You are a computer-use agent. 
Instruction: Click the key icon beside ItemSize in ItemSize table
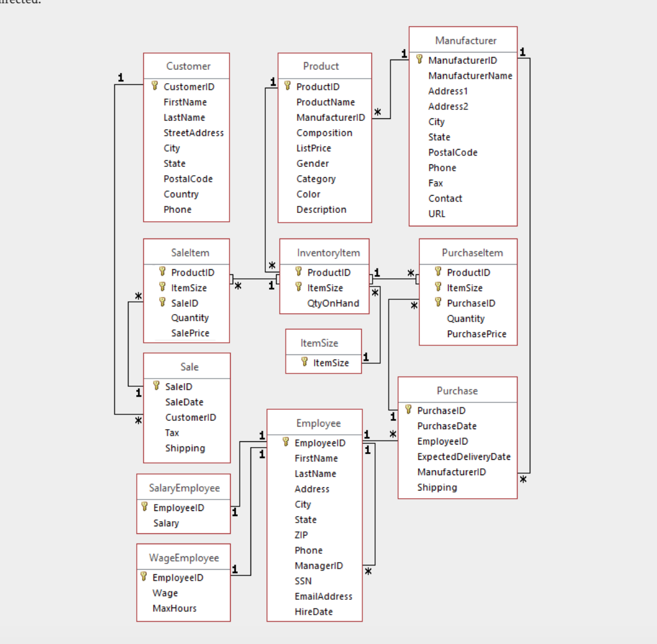(x=305, y=363)
